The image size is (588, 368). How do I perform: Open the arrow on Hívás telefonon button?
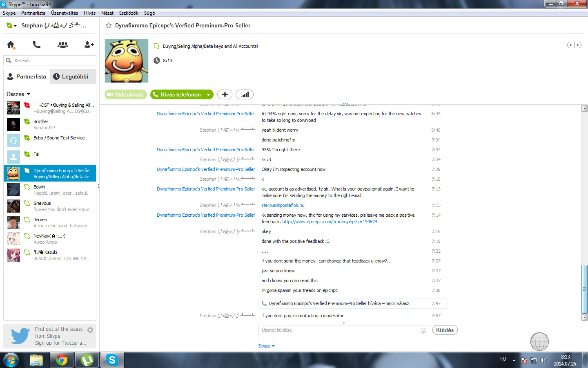209,94
